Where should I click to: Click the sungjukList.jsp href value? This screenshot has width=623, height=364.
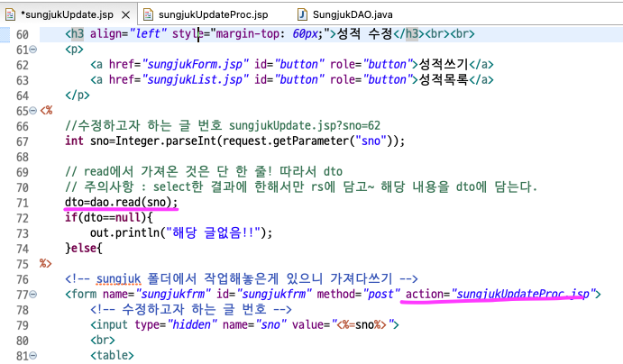click(195, 80)
